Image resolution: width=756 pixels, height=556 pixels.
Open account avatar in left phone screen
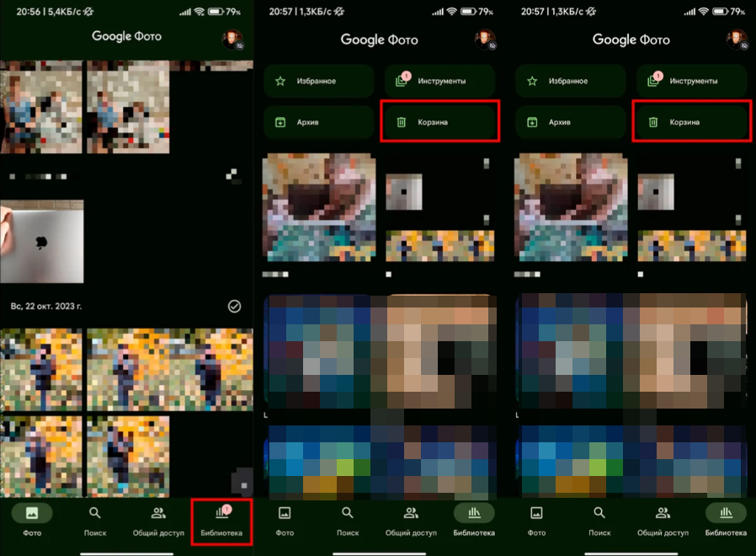tap(232, 40)
